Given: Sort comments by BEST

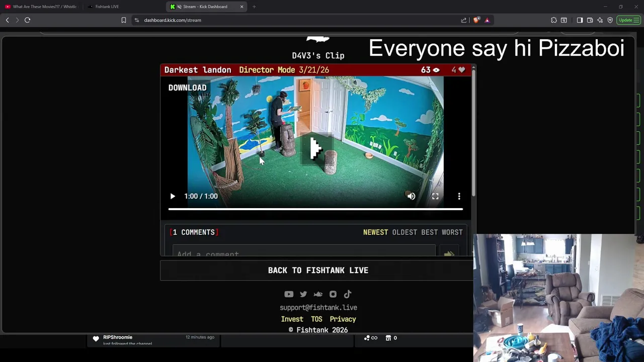Looking at the screenshot, I should [x=429, y=232].
